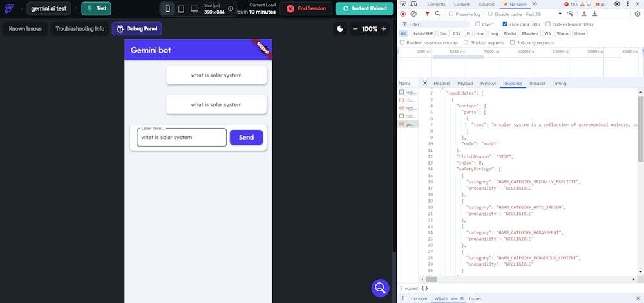Switch to the Timing tab
The image size is (644, 303).
560,83
